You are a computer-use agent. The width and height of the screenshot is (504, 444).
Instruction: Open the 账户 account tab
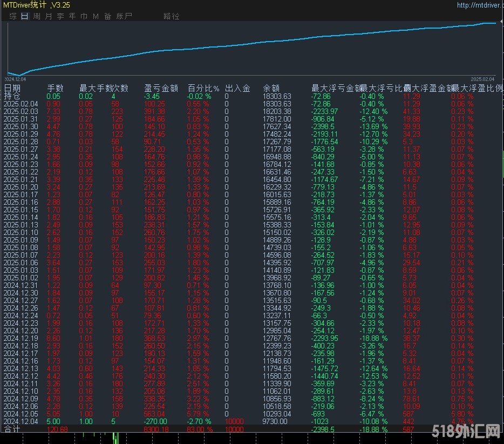pos(124,16)
